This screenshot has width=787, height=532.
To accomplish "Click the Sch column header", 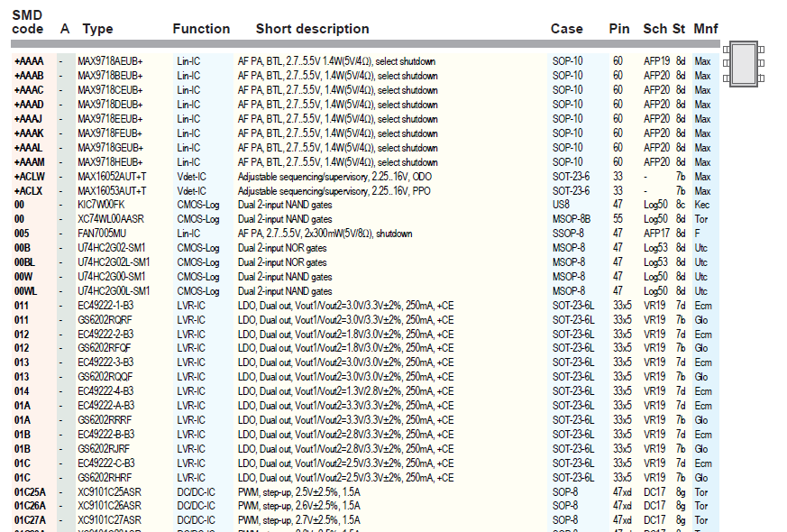I will point(654,29).
